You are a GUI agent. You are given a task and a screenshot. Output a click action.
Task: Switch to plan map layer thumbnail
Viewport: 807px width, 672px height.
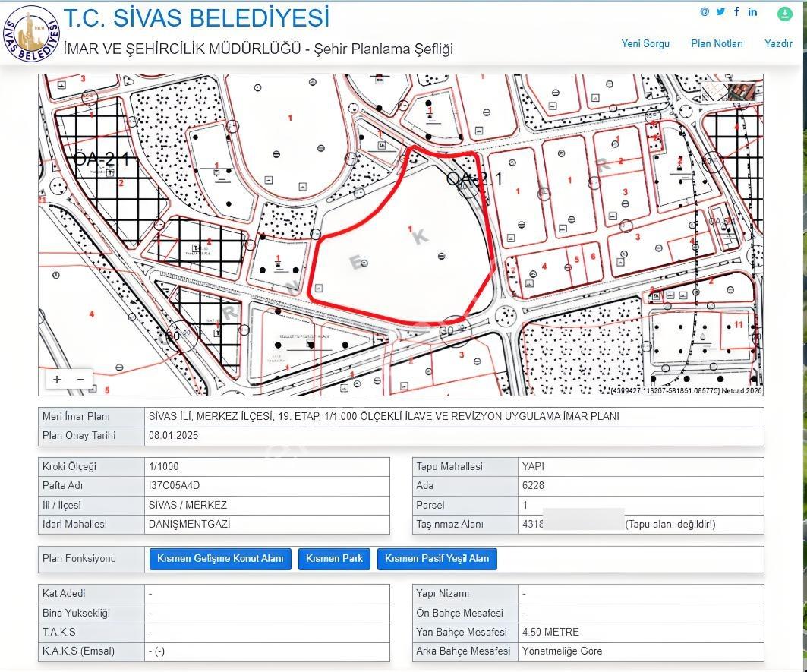[715, 92]
